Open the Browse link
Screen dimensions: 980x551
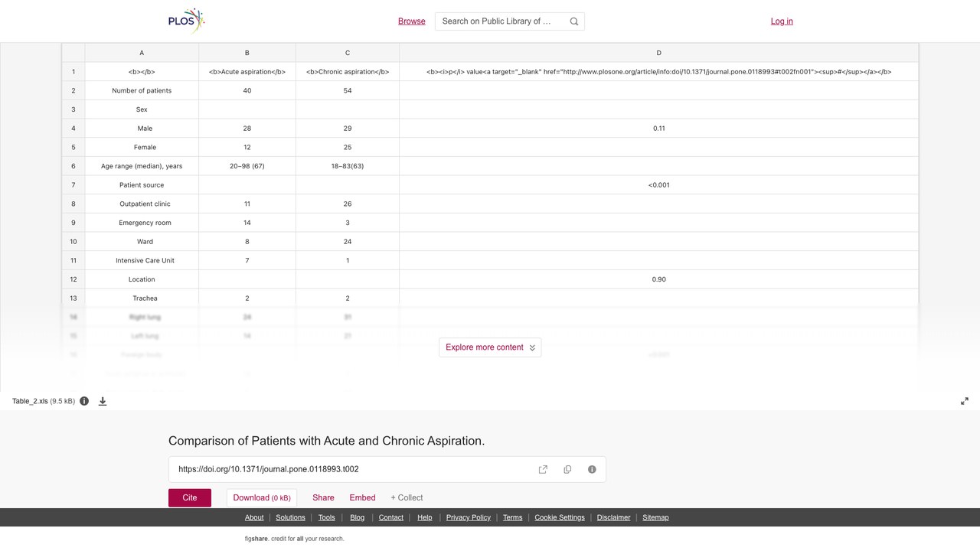coord(412,21)
